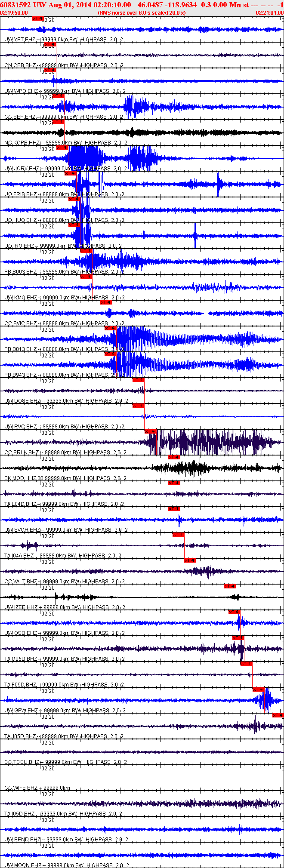Click the red pick marker on PB B003 trace
This screenshot has height=868, width=284.
86,251
